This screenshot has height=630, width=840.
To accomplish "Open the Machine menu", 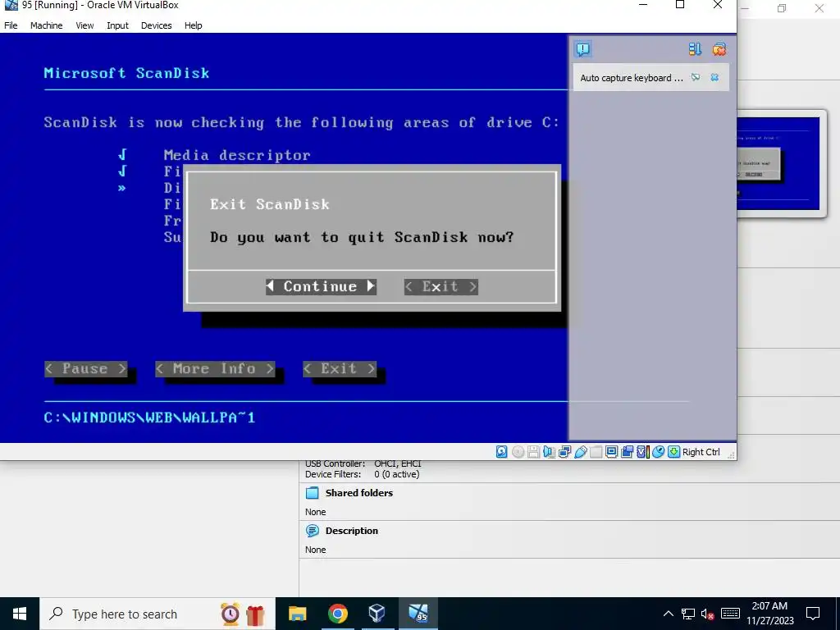I will click(x=47, y=25).
